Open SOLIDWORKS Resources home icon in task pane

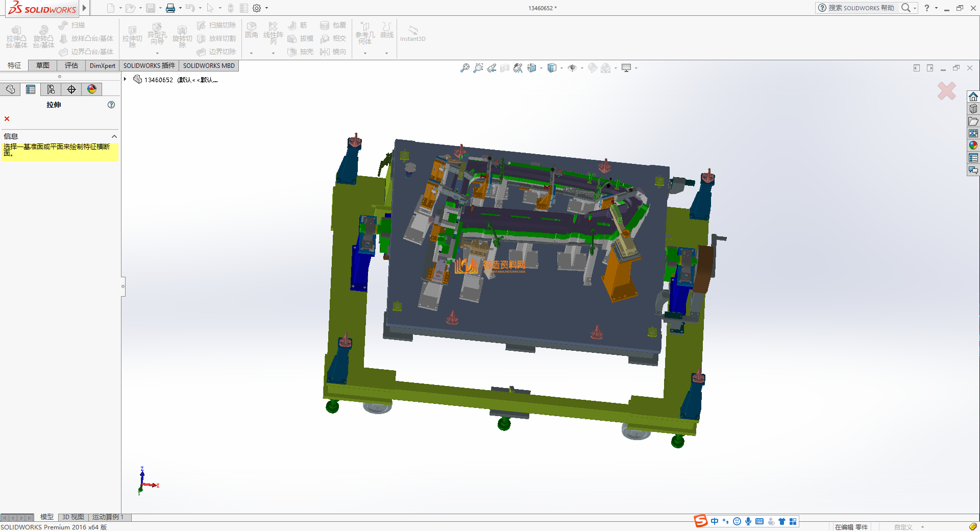click(973, 96)
